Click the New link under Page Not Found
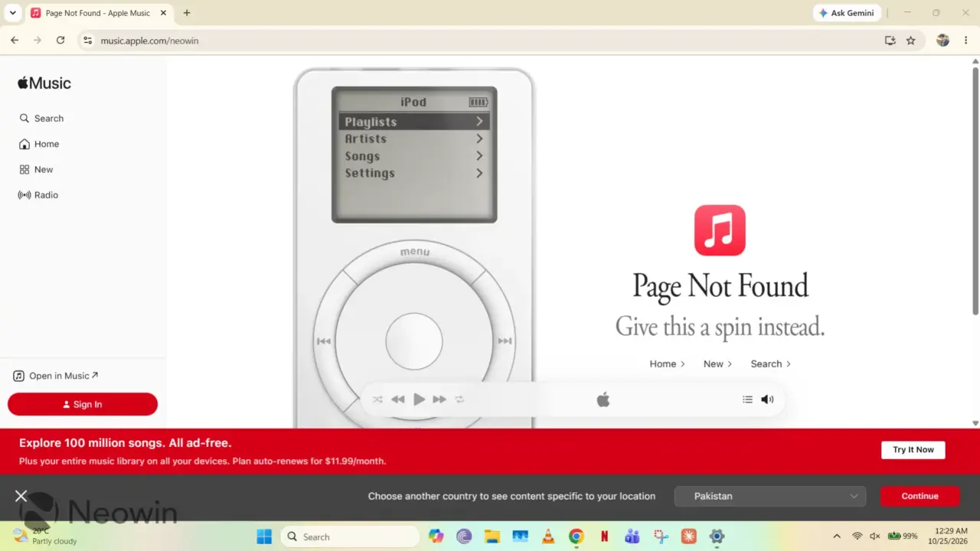Viewport: 980px width, 551px height. tap(717, 364)
